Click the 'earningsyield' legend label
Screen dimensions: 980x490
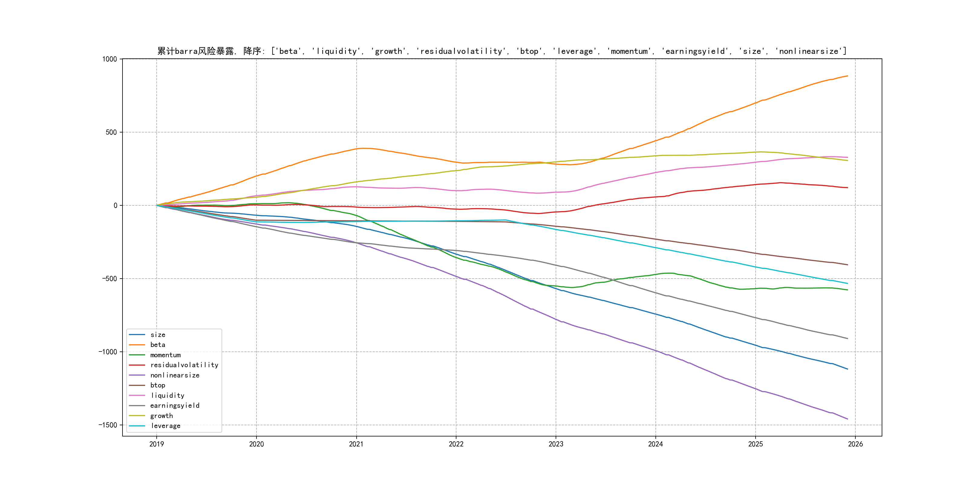pyautogui.click(x=175, y=406)
